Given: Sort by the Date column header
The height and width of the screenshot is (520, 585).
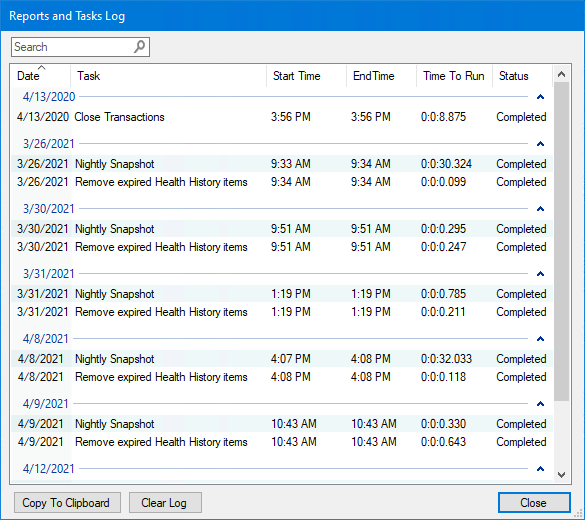Looking at the screenshot, I should point(41,76).
